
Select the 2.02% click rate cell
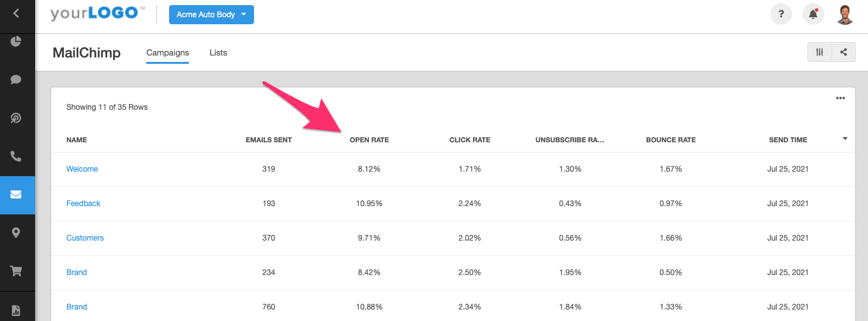pyautogui.click(x=470, y=238)
